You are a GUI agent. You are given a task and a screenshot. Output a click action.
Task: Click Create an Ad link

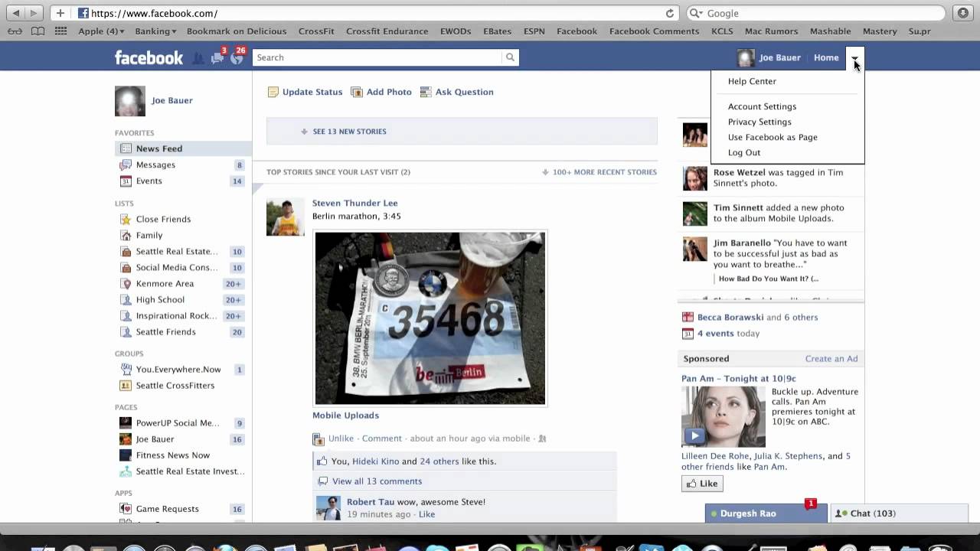831,358
